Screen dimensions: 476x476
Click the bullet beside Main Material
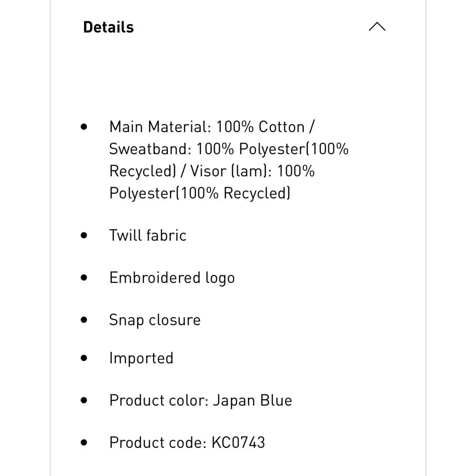click(84, 127)
